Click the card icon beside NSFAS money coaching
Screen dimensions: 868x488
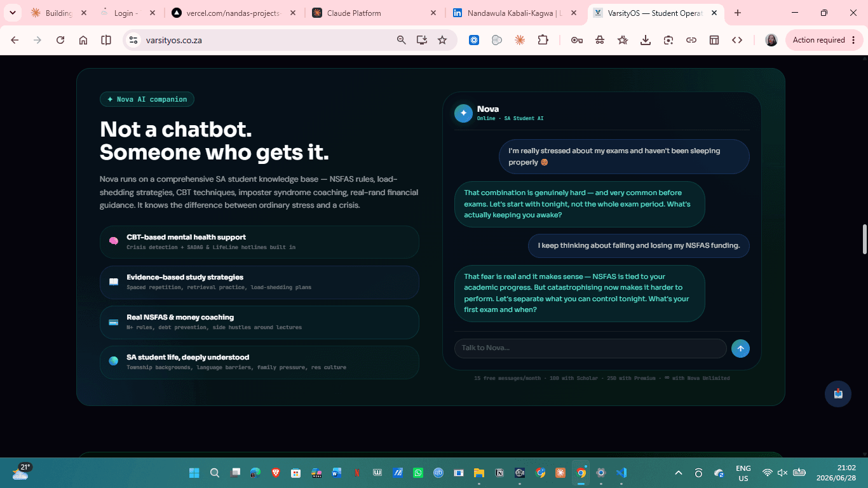point(113,322)
